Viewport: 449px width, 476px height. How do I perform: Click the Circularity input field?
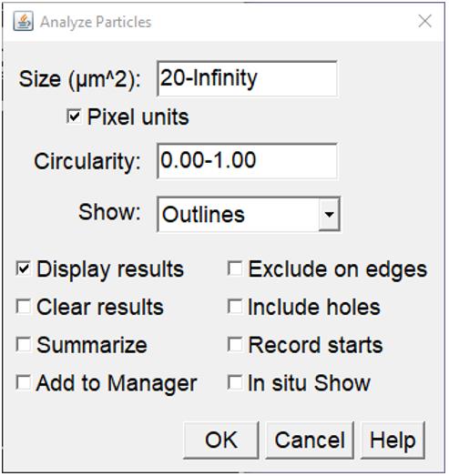247,161
